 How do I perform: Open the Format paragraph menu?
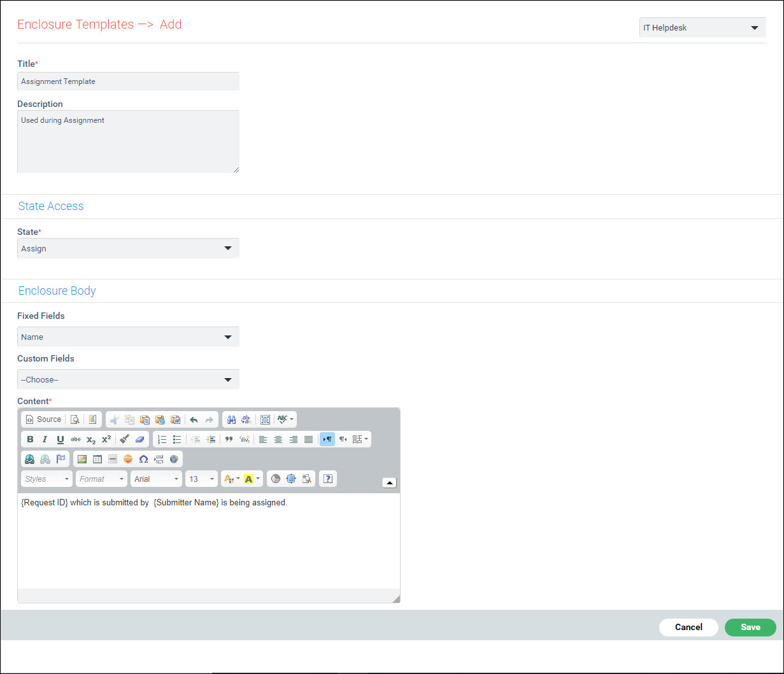click(101, 479)
